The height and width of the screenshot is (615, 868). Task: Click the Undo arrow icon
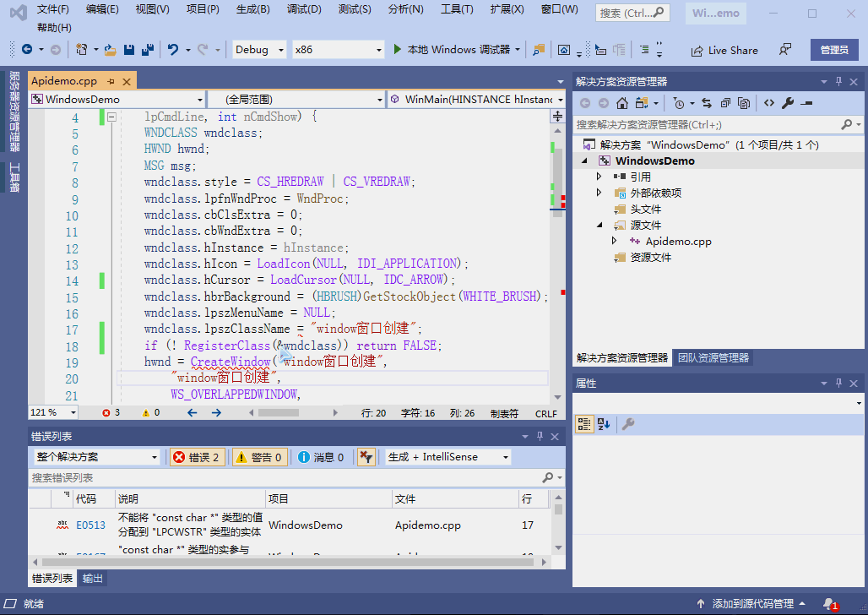tap(173, 50)
